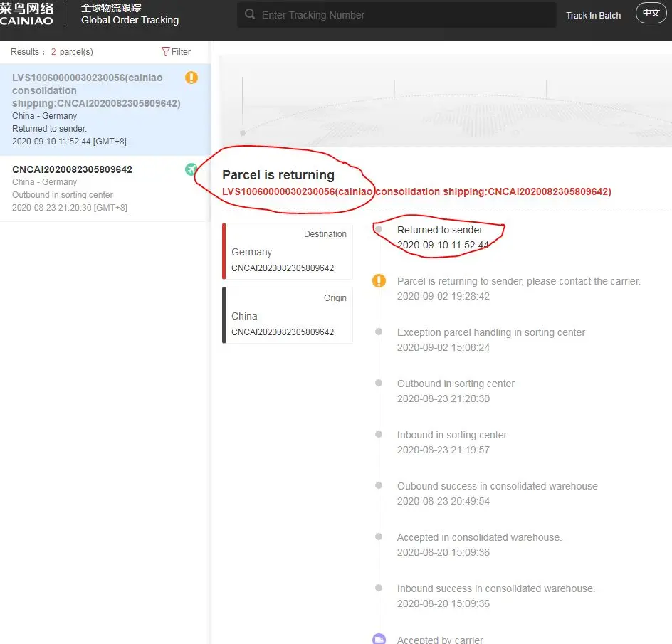Click the red tracking number under Parcel is returning
This screenshot has width=672, height=644.
pyautogui.click(x=416, y=191)
